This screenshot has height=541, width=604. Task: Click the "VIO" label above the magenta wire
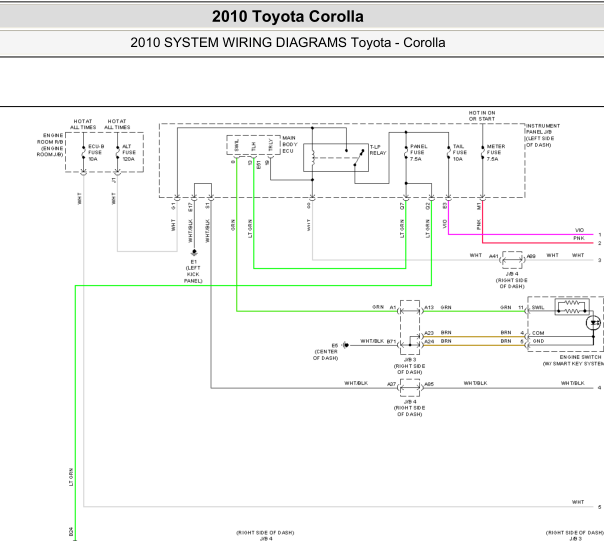pyautogui.click(x=579, y=230)
